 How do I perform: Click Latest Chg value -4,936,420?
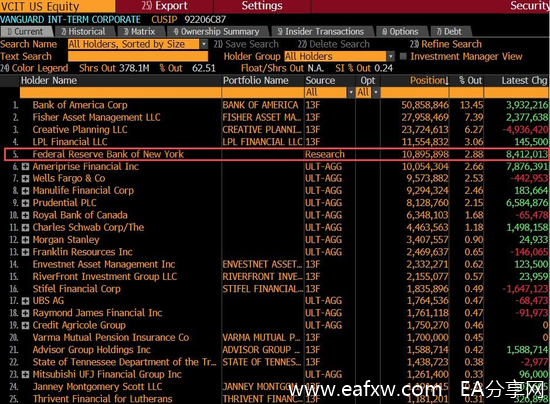click(525, 130)
